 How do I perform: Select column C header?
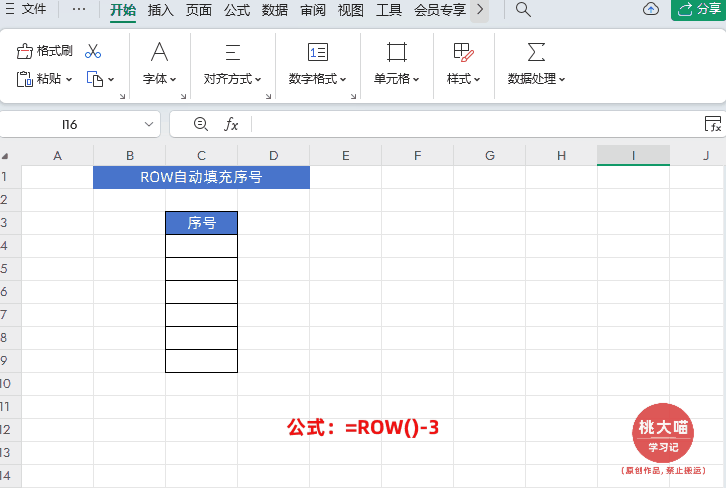pyautogui.click(x=201, y=156)
